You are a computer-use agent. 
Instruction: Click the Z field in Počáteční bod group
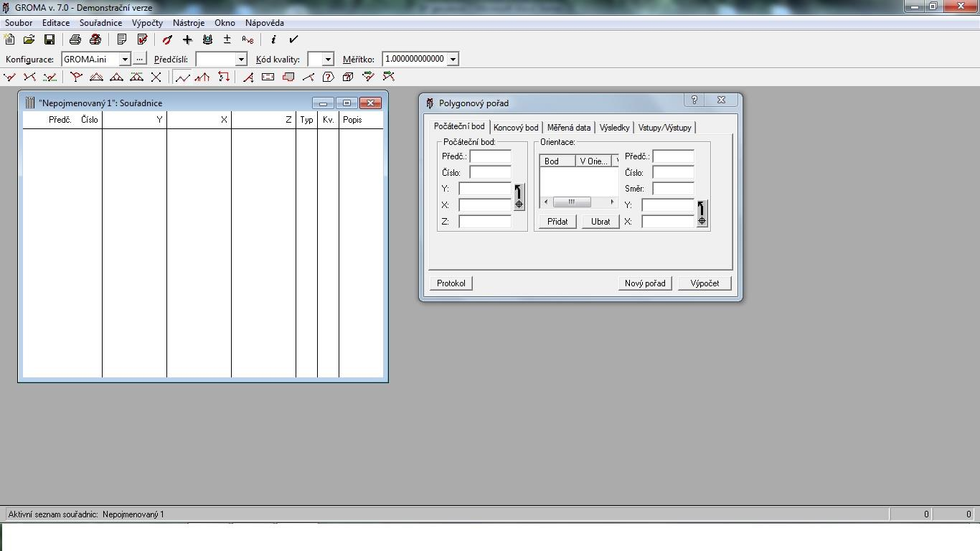pyautogui.click(x=485, y=222)
